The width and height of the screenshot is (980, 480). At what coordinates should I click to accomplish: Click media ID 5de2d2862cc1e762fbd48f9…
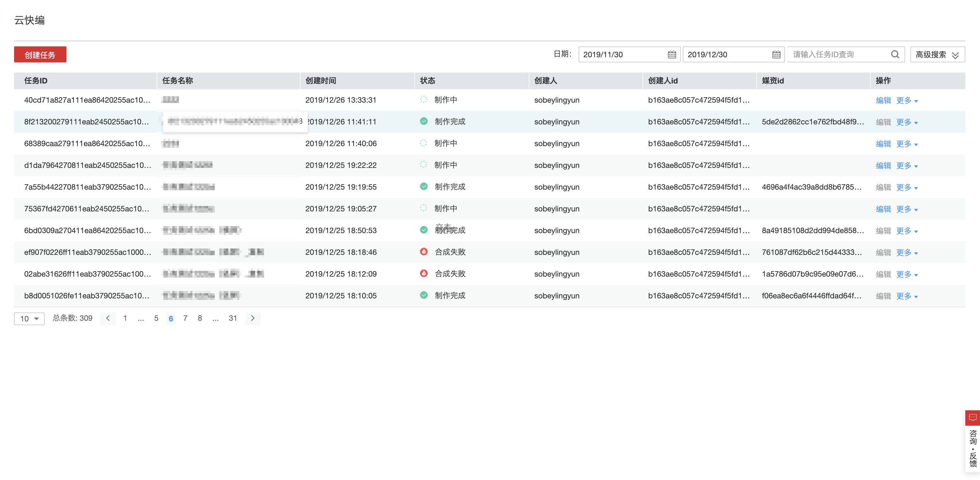[813, 122]
